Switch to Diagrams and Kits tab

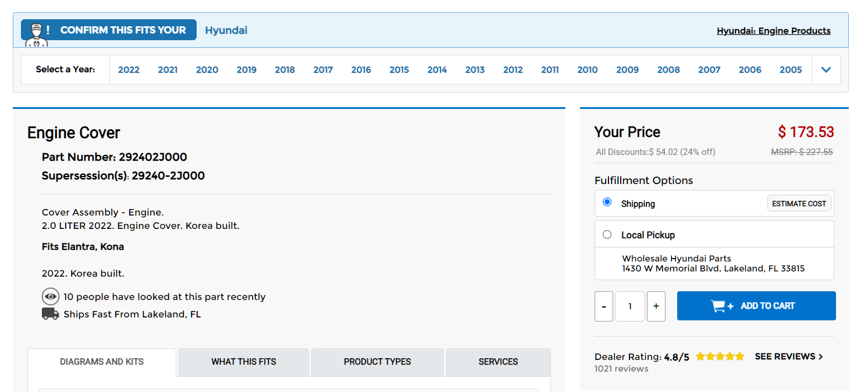pyautogui.click(x=102, y=362)
